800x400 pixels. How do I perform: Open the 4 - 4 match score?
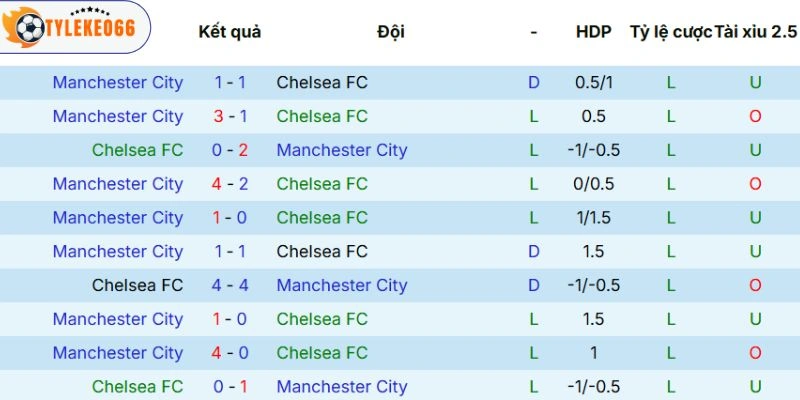tap(230, 285)
